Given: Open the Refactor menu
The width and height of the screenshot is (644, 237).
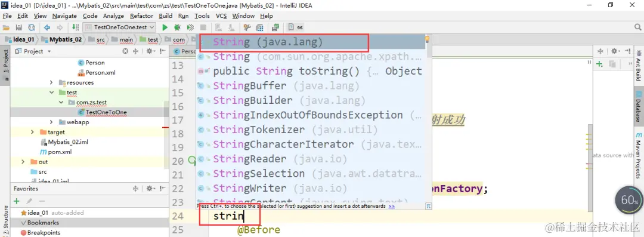Looking at the screenshot, I should click(x=141, y=16).
